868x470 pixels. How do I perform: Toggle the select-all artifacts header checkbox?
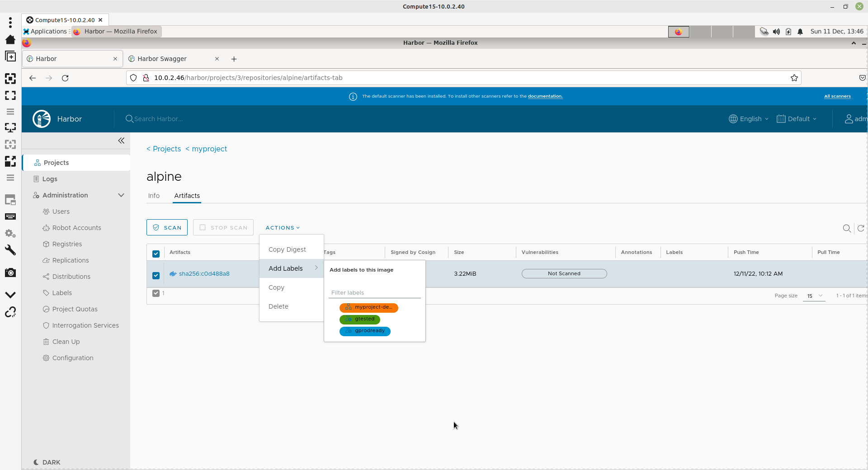coord(156,254)
